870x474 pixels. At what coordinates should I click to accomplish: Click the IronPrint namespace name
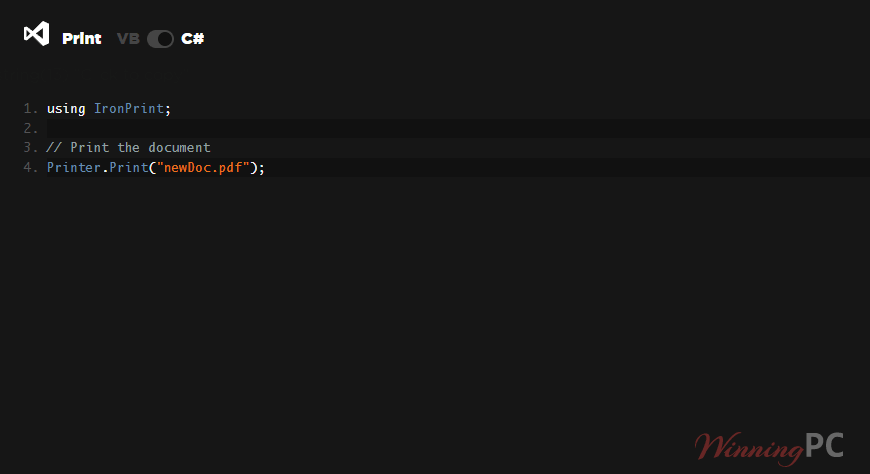tap(129, 108)
